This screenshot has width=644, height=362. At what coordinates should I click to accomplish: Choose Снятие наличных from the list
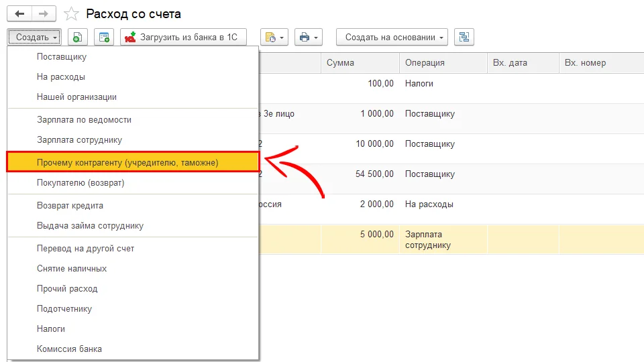tap(72, 269)
